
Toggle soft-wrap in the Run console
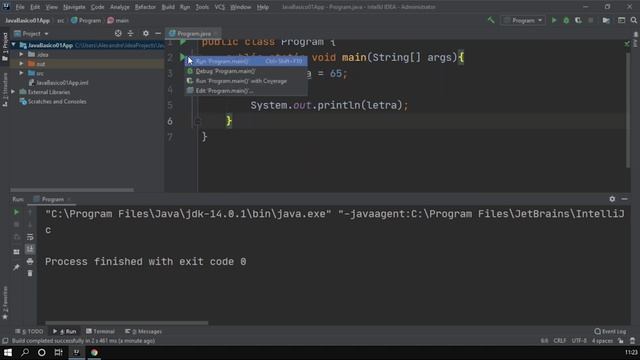click(30, 237)
